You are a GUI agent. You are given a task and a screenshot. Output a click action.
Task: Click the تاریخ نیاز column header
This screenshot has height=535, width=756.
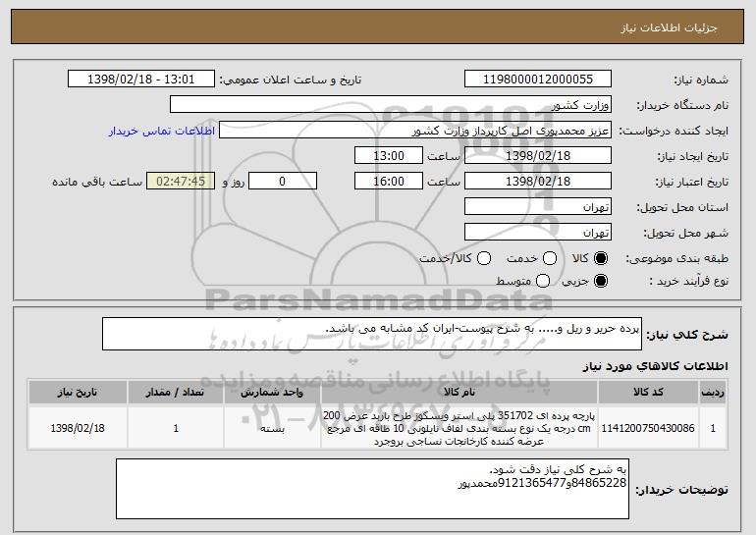pyautogui.click(x=78, y=392)
